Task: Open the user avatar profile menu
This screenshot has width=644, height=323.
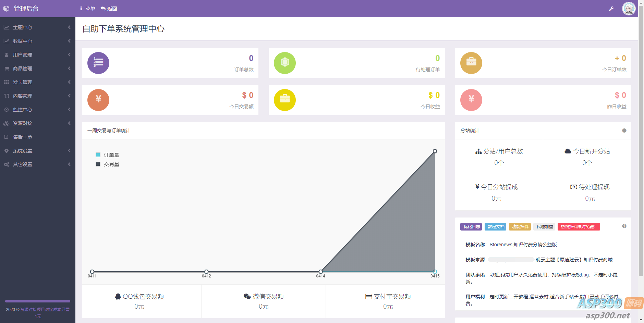Action: coord(629,9)
